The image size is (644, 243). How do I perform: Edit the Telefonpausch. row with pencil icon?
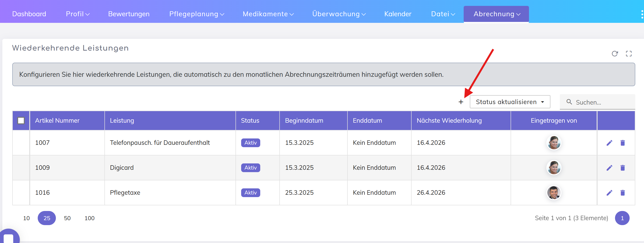[x=609, y=143]
